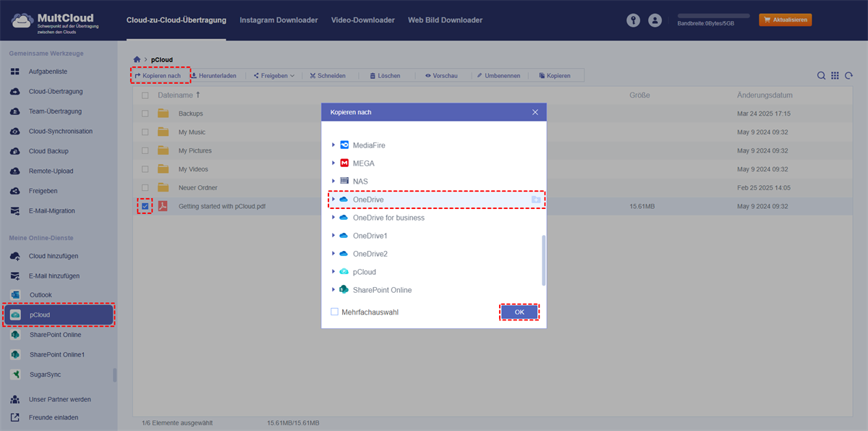Click the Herunterladen toolbar button

(213, 76)
